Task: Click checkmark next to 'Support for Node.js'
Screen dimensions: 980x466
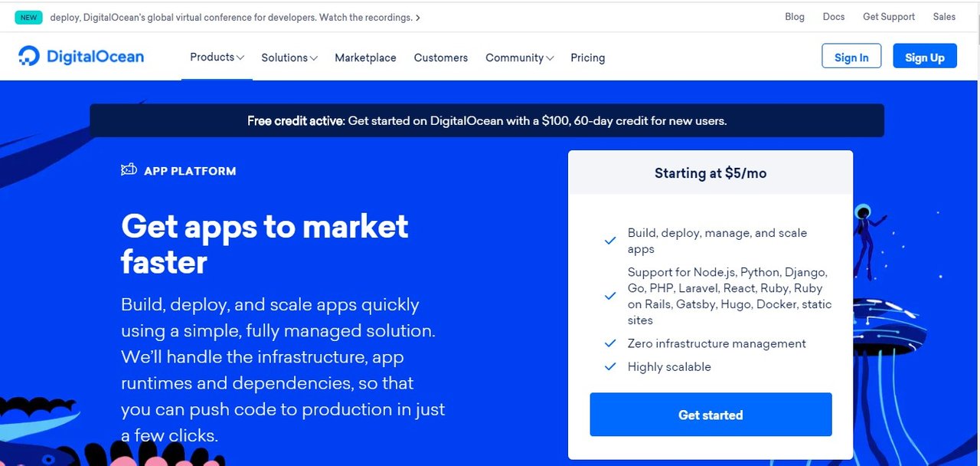Action: [x=610, y=296]
